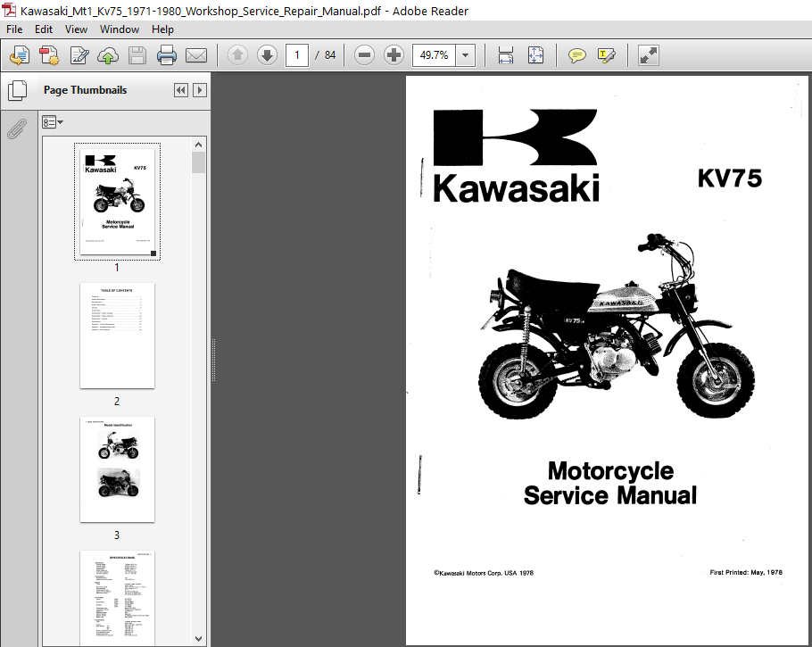Collapse the Page Thumbnails panel
Viewport: 812px width, 647px height.
pyautogui.click(x=181, y=90)
